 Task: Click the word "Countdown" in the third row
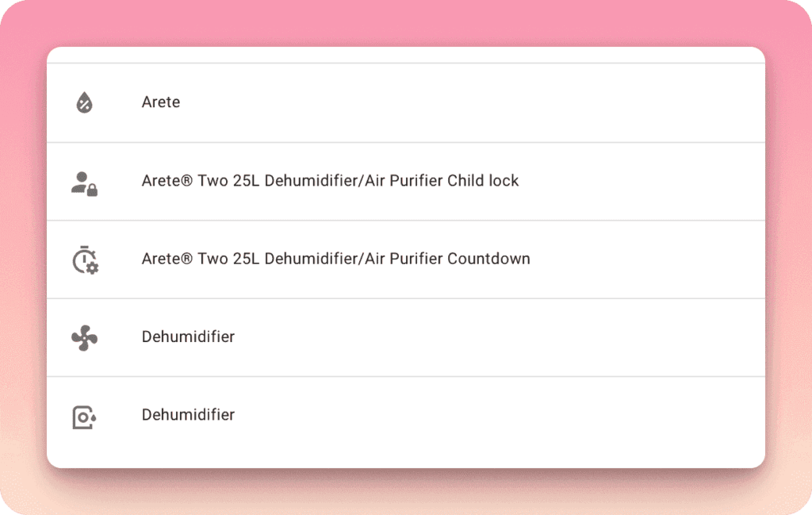tap(488, 259)
